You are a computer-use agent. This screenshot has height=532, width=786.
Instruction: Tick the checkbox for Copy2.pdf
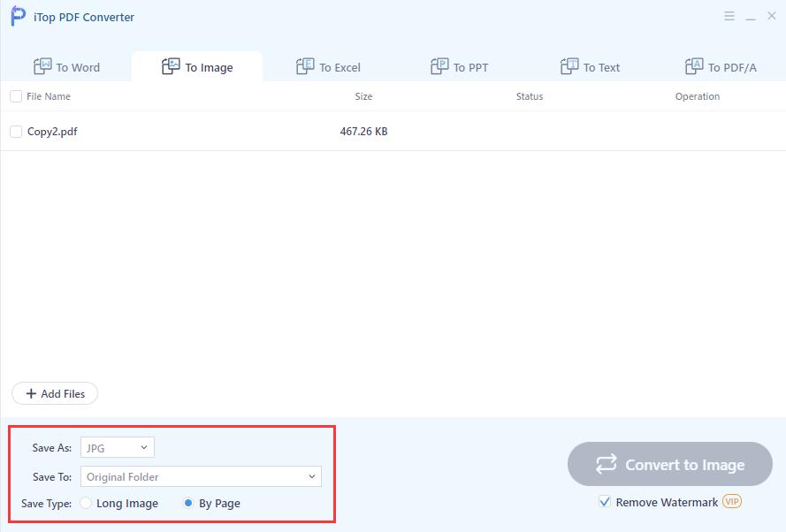[x=16, y=132]
